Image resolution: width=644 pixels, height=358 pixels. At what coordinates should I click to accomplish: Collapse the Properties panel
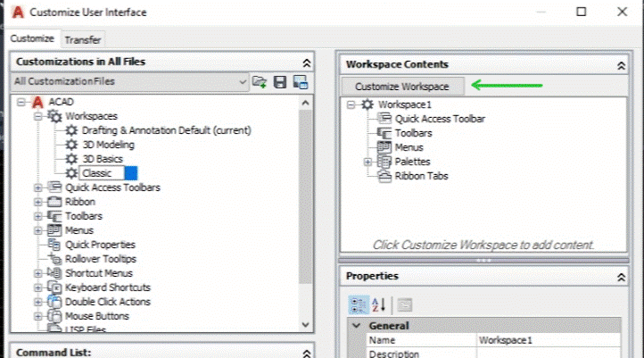click(x=621, y=278)
